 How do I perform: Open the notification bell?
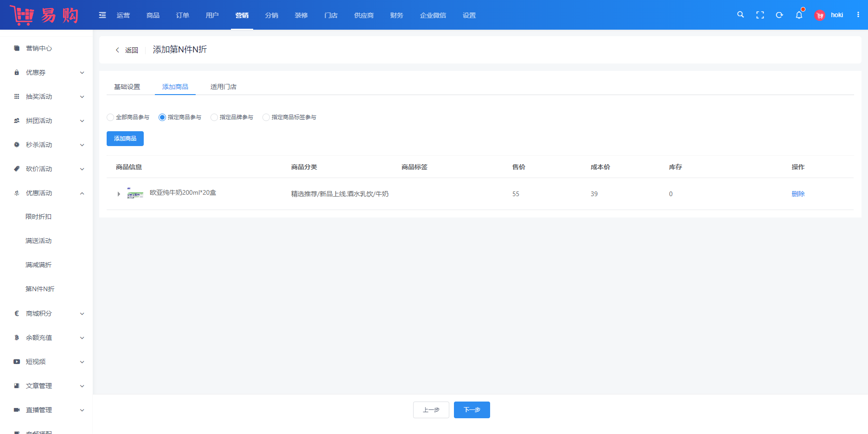[799, 15]
